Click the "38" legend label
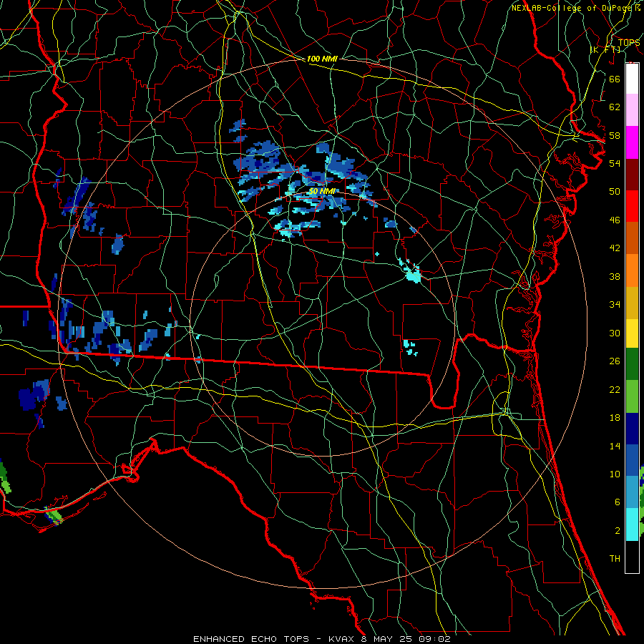Image resolution: width=644 pixels, height=644 pixels. tap(615, 276)
